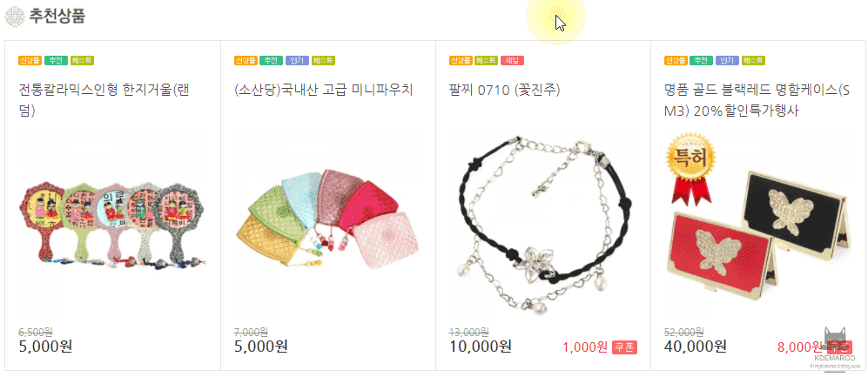Viewport: 868px width, 377px height.
Task: Open the (소산당)국내산 고급 미니파우치 title link
Action: coord(324,90)
